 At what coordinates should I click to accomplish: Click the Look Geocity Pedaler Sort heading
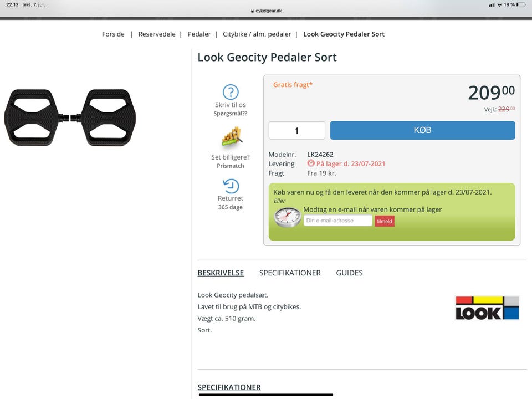tap(267, 57)
